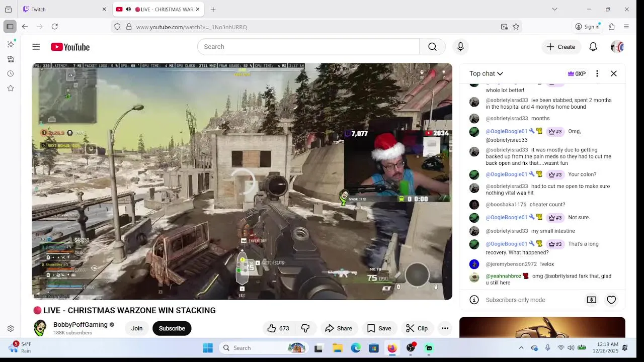Viewport: 644px width, 362px height.
Task: Start voice search with the microphone
Action: [460, 47]
